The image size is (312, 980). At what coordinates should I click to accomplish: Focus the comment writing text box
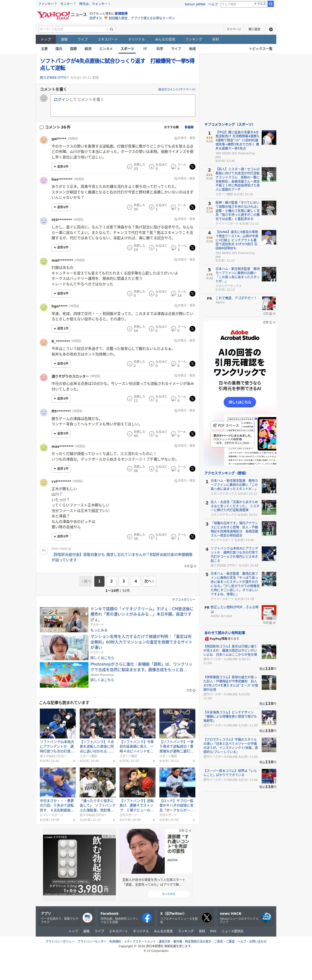click(x=123, y=105)
